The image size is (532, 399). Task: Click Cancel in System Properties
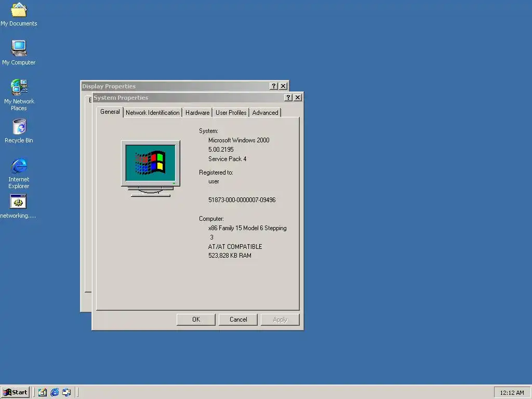(x=238, y=320)
